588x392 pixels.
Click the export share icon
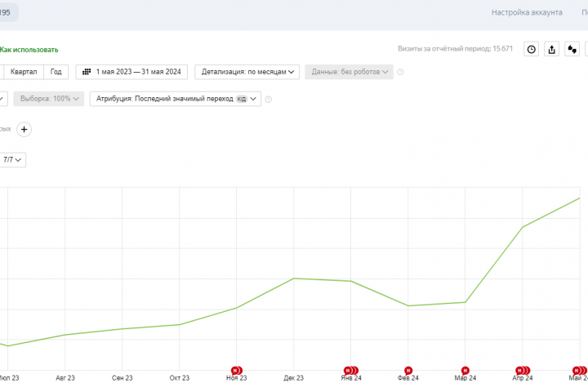click(x=551, y=49)
